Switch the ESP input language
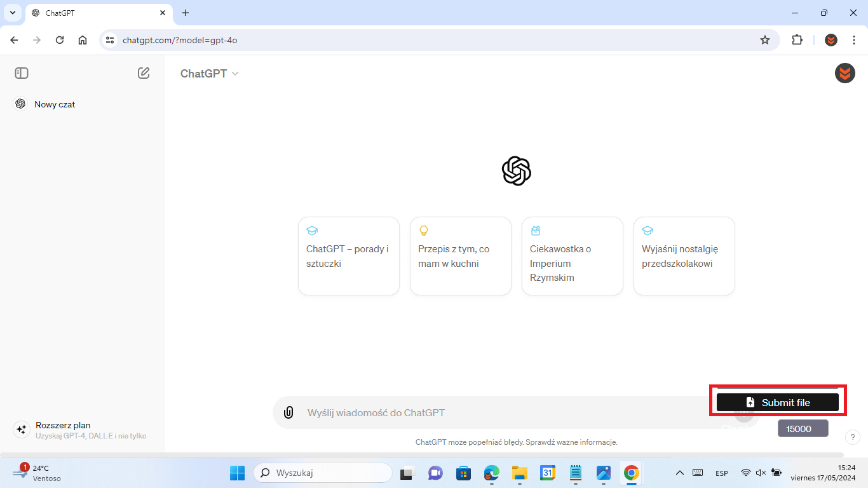The width and height of the screenshot is (868, 488). coord(722,473)
